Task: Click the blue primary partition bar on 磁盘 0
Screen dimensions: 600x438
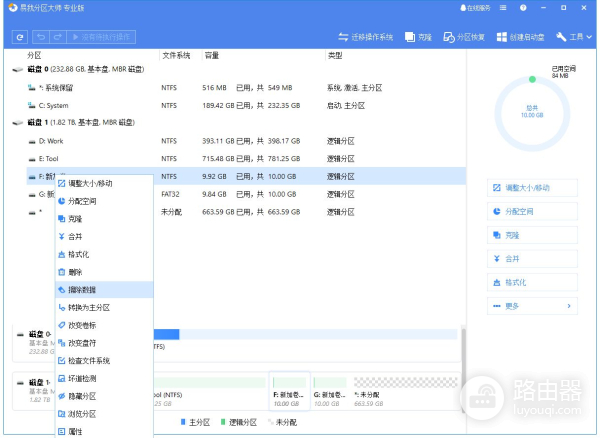Action: pos(166,335)
